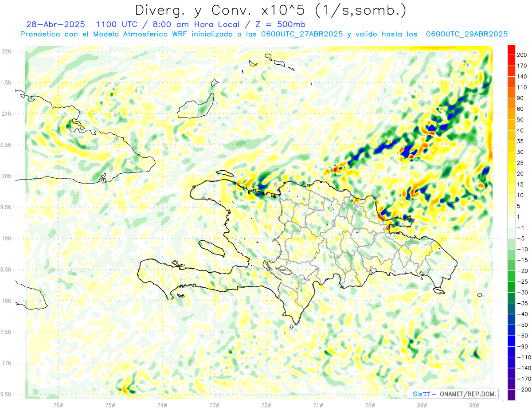Screen dimensions: 532x411
Task: Click the '140' colorbar value
Action: click(522, 76)
